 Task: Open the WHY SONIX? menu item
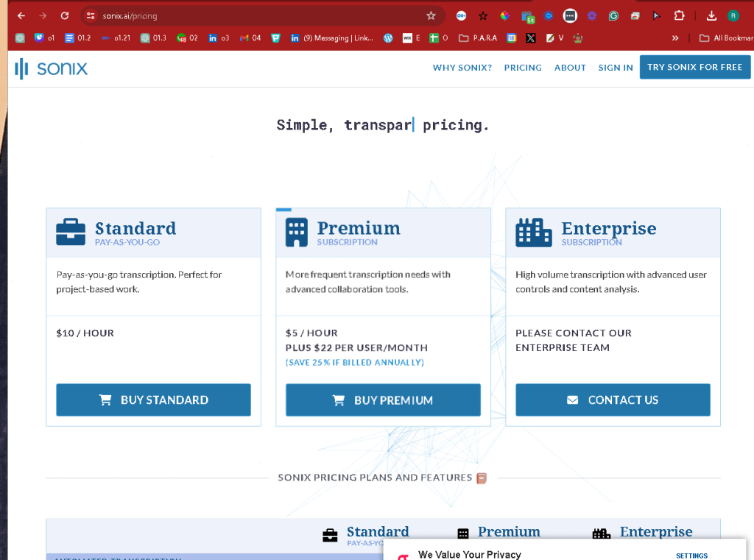pos(462,68)
